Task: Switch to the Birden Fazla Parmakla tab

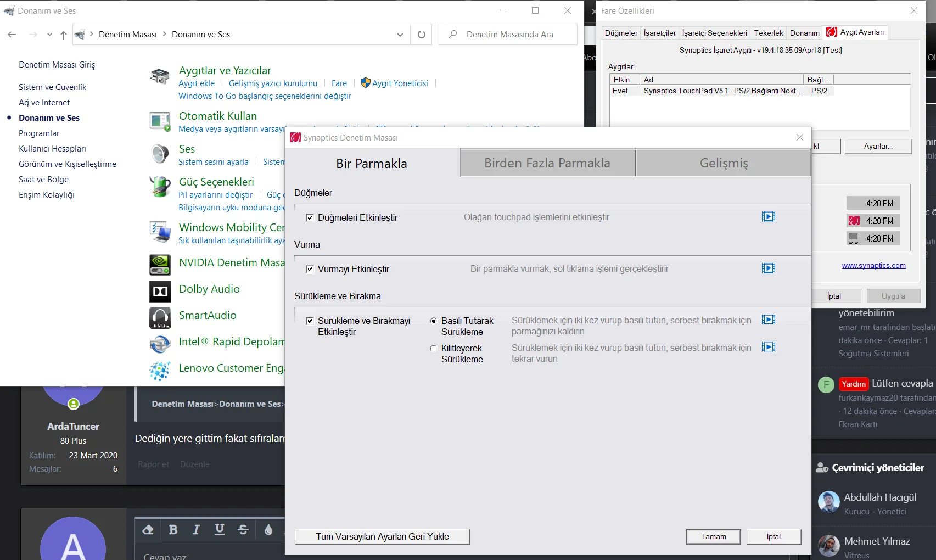Action: tap(547, 163)
